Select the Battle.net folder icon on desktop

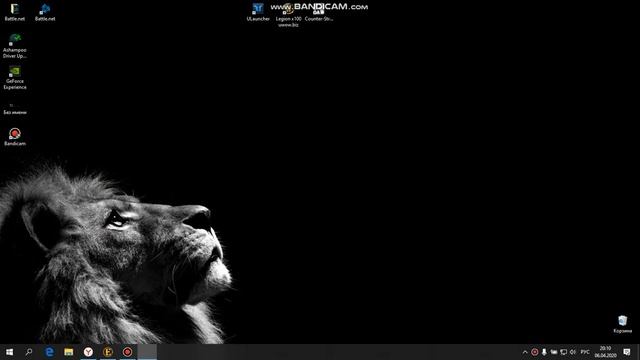click(15, 12)
